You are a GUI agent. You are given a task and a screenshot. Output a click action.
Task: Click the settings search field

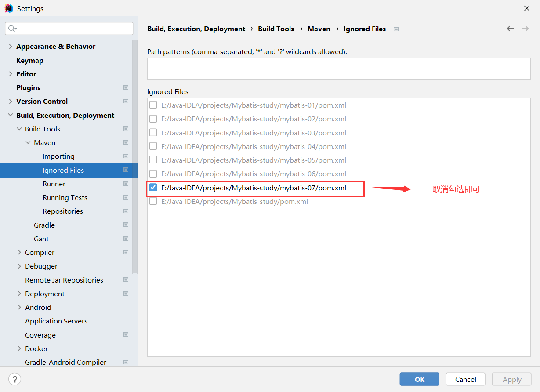[69, 29]
